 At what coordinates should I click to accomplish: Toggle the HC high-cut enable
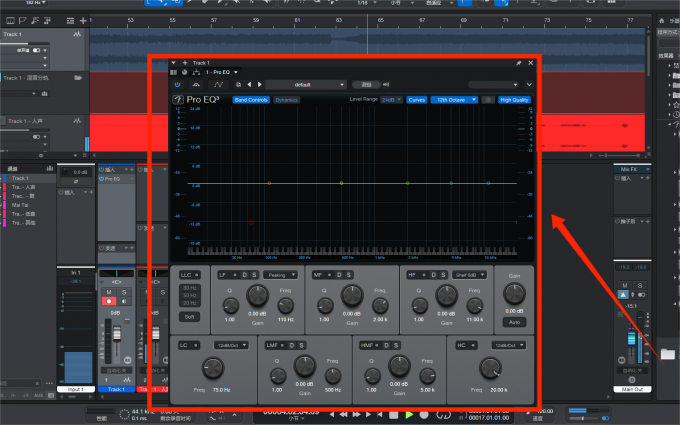click(473, 345)
